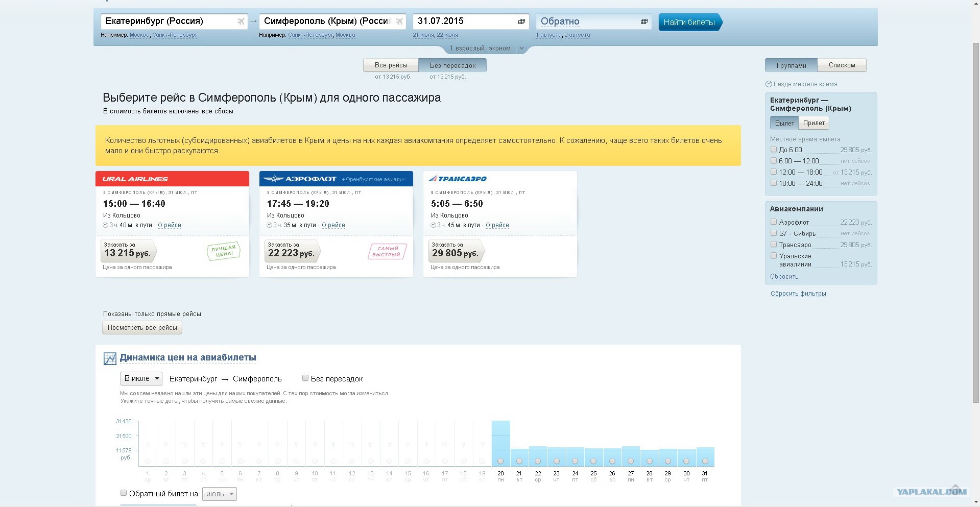Switch view to 'Группами'

pyautogui.click(x=791, y=65)
